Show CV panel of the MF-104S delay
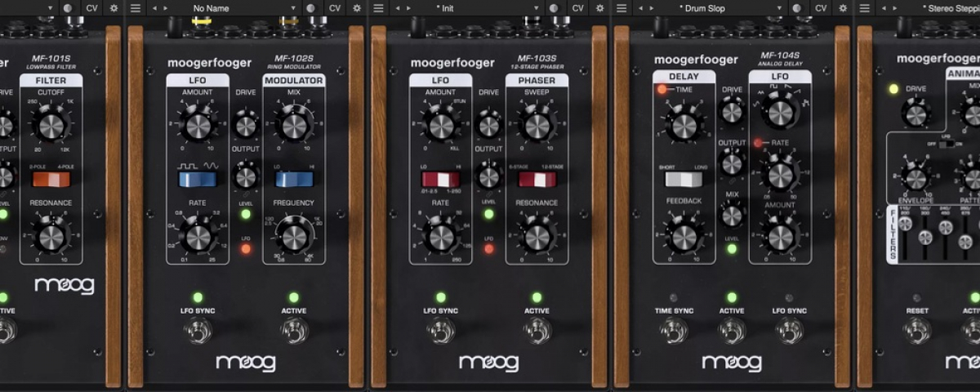This screenshot has width=980, height=392. [821, 7]
